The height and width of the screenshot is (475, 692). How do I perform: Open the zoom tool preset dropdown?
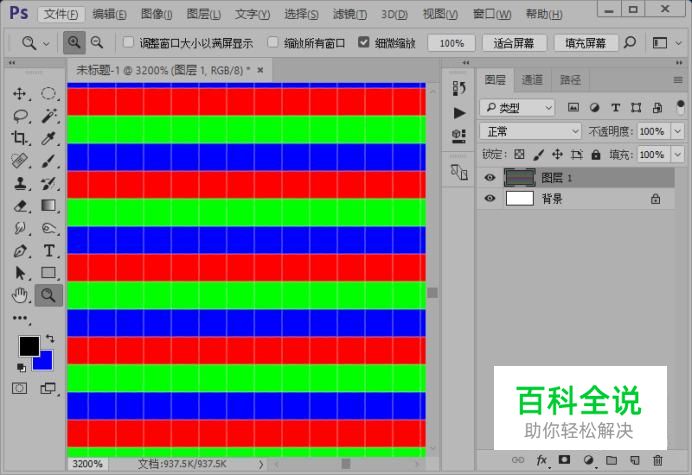pyautogui.click(x=46, y=43)
